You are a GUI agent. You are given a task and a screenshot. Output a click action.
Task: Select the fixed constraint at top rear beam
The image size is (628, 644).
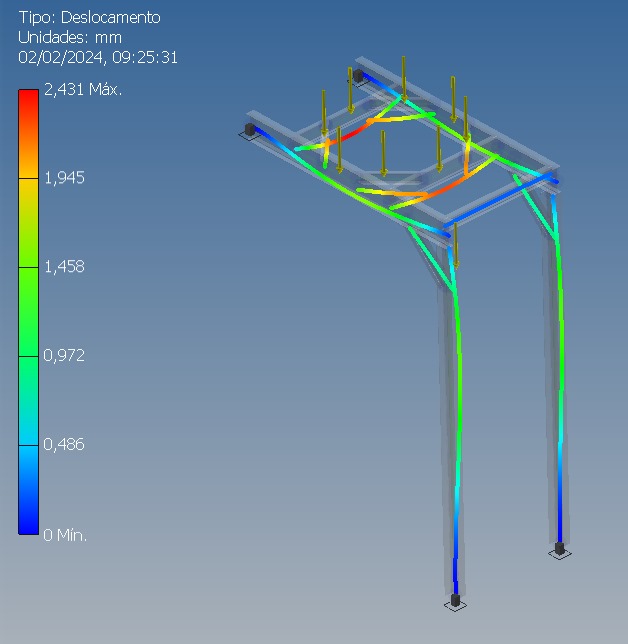coord(357,74)
